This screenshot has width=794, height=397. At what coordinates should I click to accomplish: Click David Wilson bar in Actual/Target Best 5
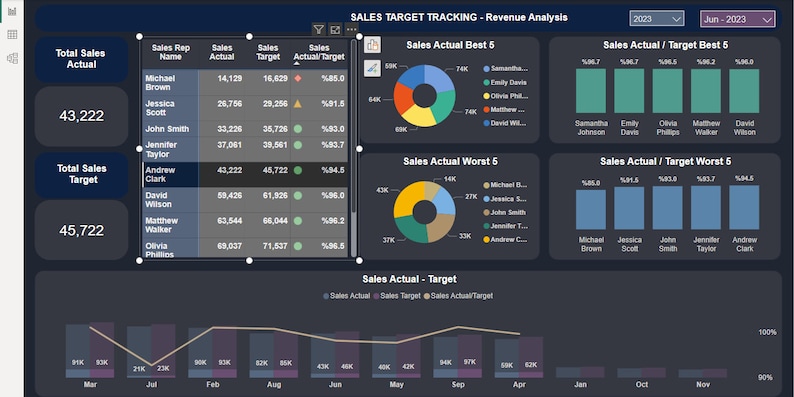744,91
